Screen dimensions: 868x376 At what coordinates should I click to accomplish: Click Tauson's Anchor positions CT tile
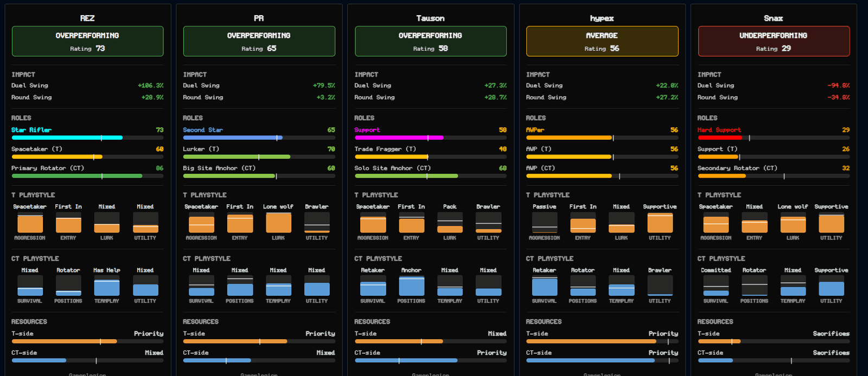411,286
